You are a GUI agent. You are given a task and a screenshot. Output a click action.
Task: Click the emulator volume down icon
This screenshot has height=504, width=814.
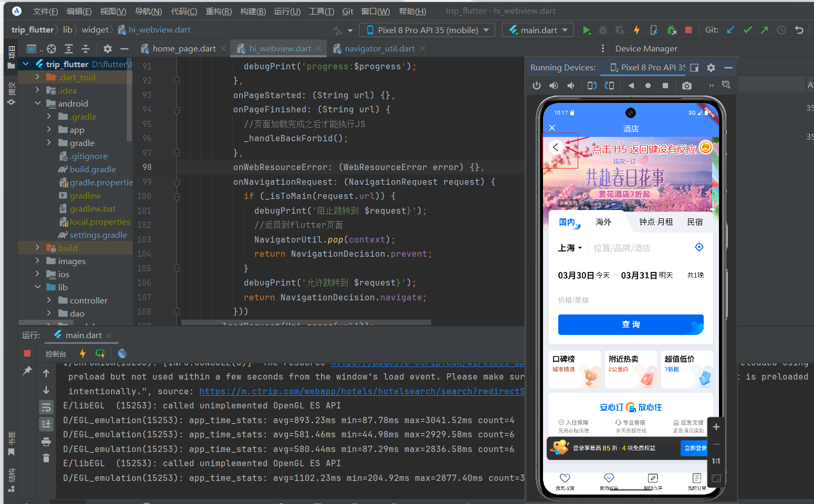point(571,85)
